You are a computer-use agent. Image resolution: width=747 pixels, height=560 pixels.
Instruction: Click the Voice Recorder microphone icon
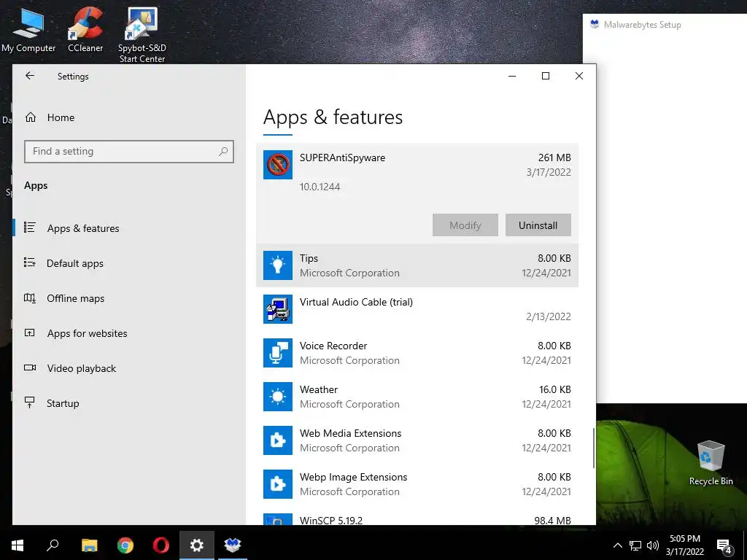pyautogui.click(x=278, y=353)
